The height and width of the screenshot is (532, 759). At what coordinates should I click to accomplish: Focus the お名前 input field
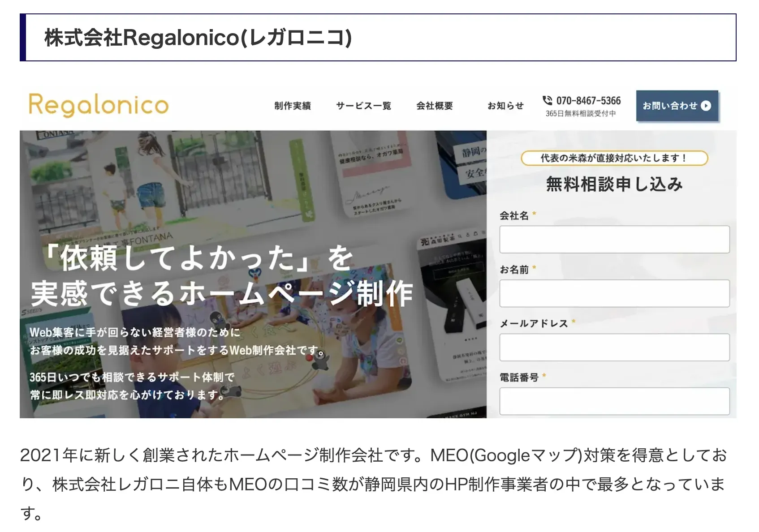[614, 293]
